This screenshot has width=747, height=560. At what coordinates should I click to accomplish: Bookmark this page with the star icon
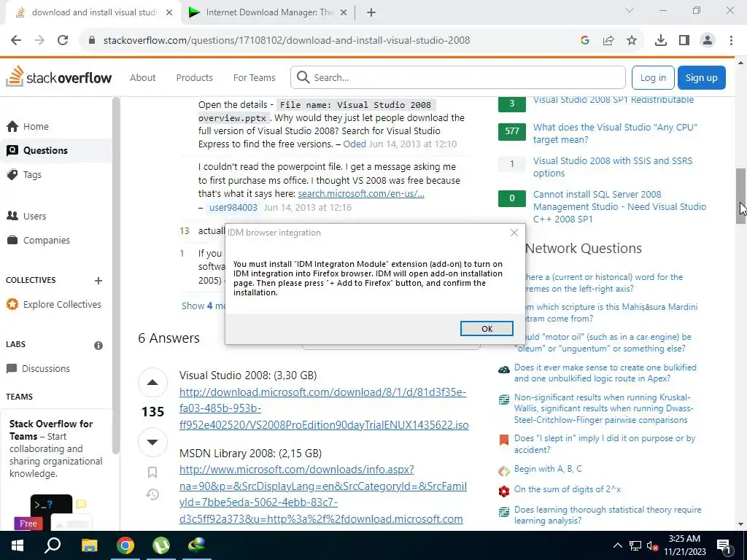pyautogui.click(x=632, y=41)
